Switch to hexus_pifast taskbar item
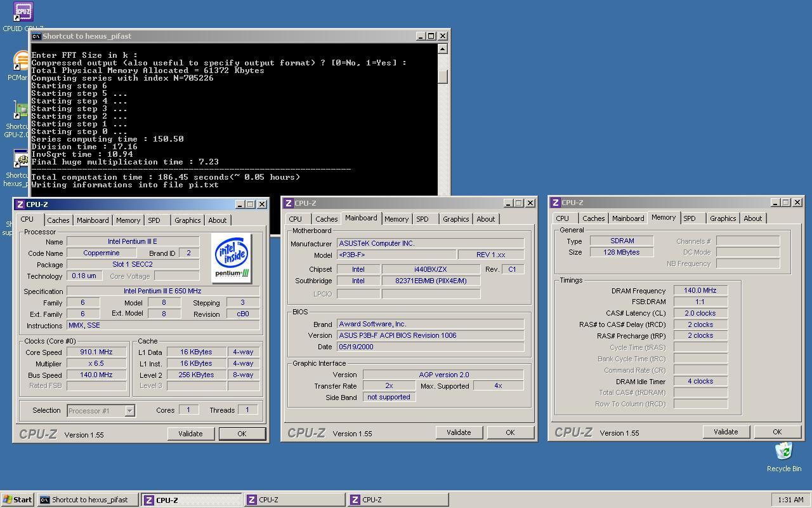Viewport: 812px width, 508px height. pos(88,500)
